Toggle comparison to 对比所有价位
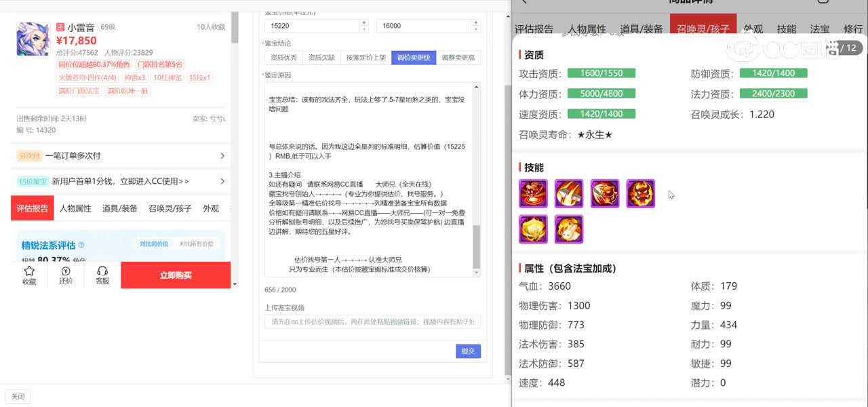This screenshot has width=868, height=407. 196,244
